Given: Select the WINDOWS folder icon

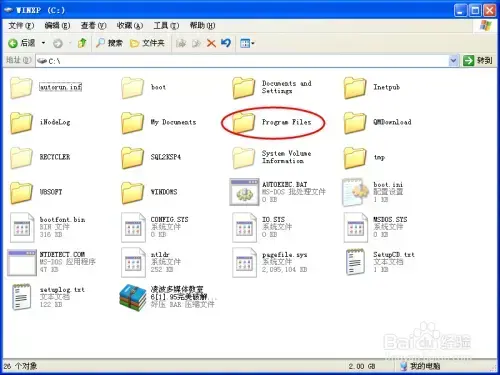Looking at the screenshot, I should point(132,193).
